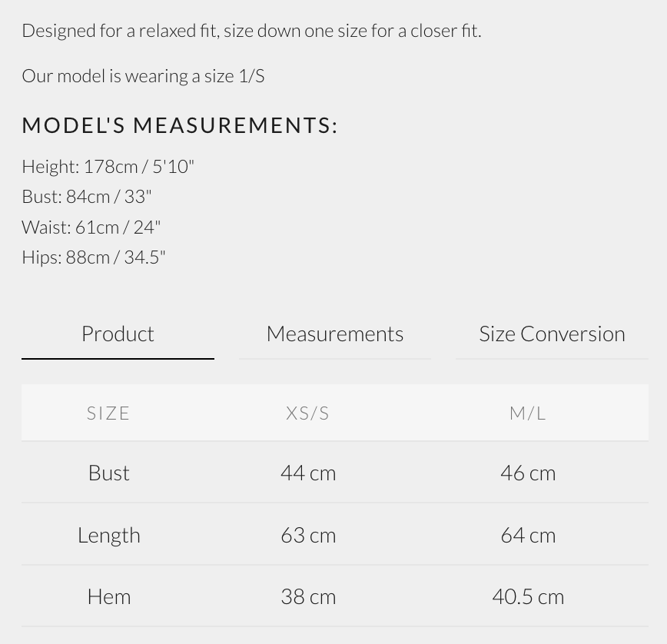Click the SIZE column header
This screenshot has height=644, width=667.
click(x=108, y=413)
